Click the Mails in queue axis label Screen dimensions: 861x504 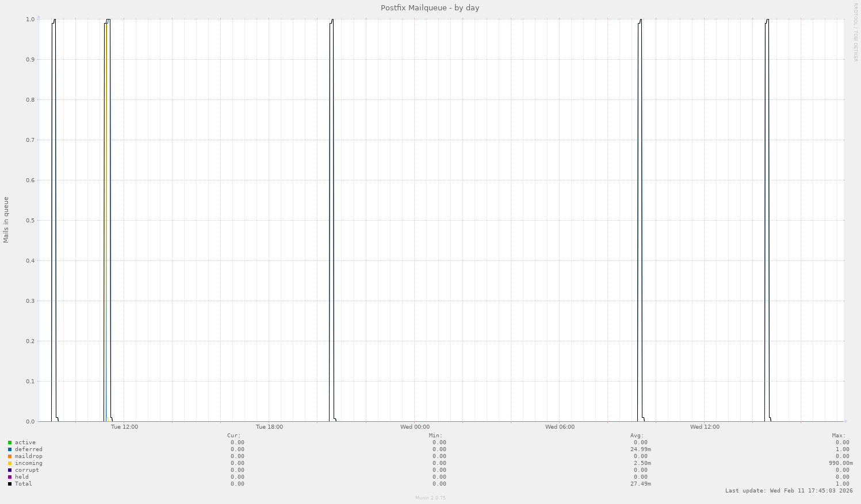pos(6,218)
